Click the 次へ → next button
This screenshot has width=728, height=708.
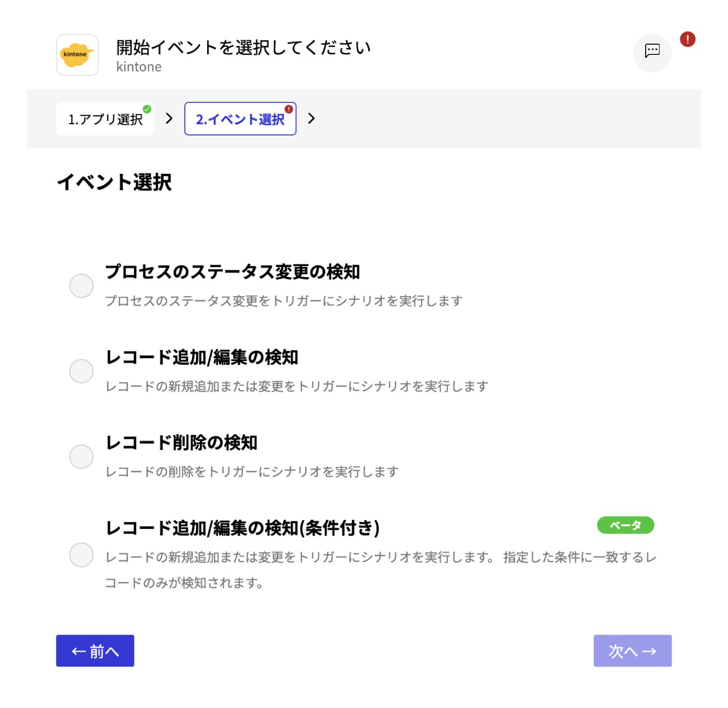click(632, 650)
